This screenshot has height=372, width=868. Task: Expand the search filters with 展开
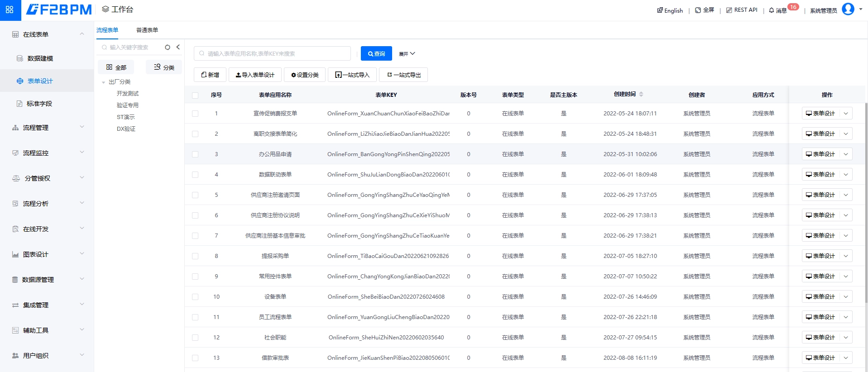(x=407, y=54)
